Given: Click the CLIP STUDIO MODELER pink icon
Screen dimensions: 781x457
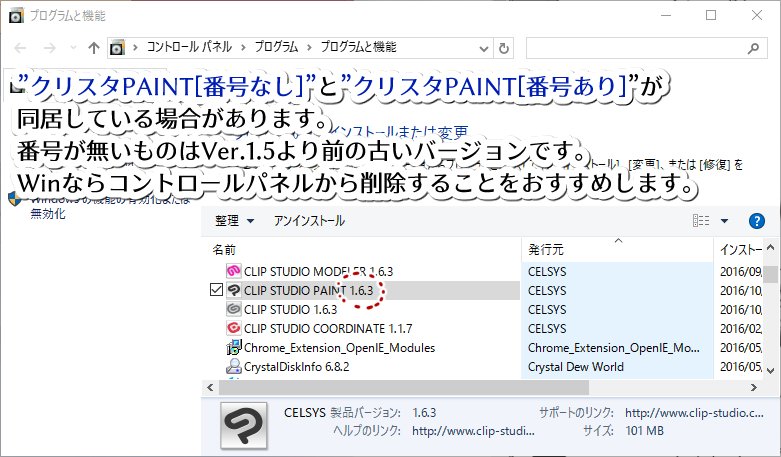Looking at the screenshot, I should (234, 271).
